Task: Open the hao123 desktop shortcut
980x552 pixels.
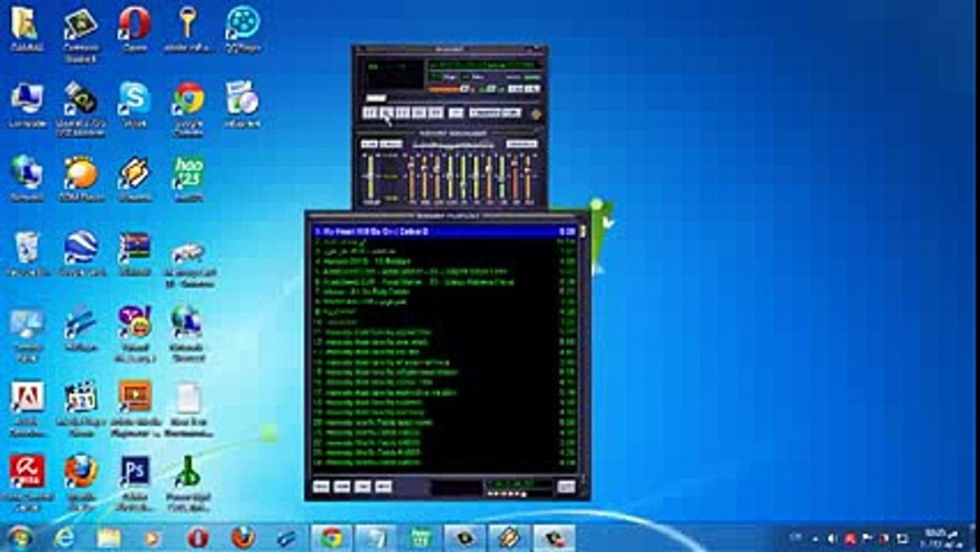Action: pyautogui.click(x=189, y=178)
